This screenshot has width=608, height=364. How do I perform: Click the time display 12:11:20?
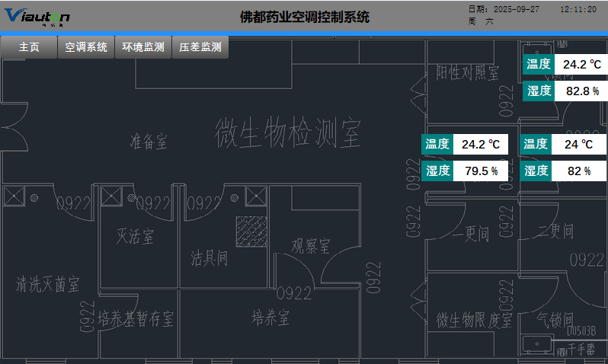[578, 9]
